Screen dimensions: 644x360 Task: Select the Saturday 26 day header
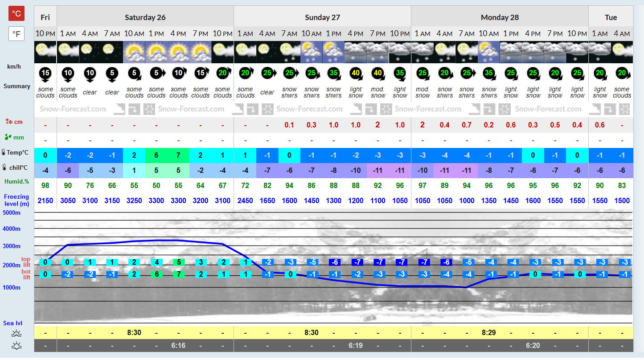coord(145,17)
